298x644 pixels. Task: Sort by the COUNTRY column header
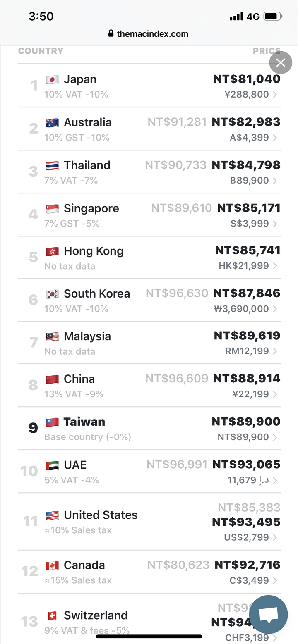coord(41,51)
